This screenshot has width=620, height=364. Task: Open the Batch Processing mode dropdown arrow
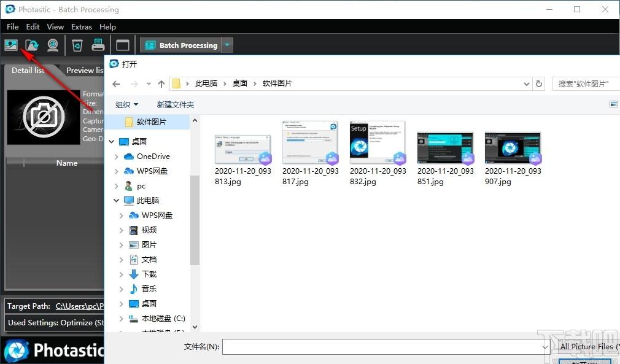227,45
